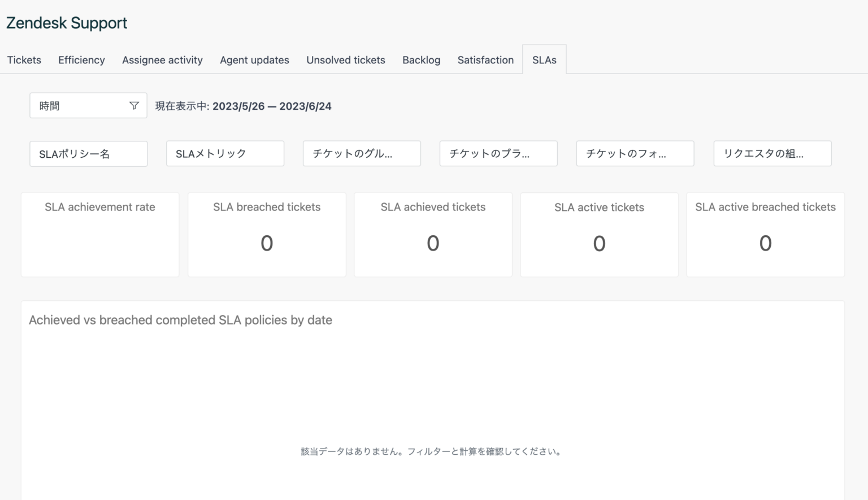Click the SLA achievement rate card
Screen dimensions: 868x500
tap(99, 234)
